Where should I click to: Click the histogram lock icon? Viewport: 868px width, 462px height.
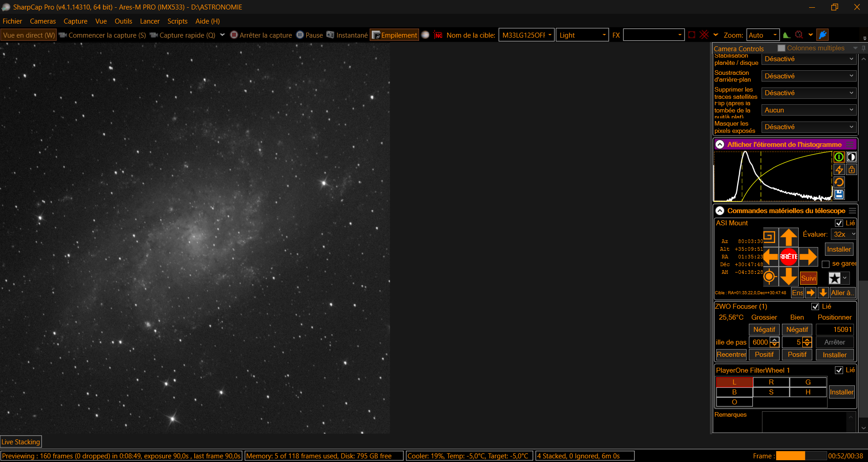pyautogui.click(x=852, y=170)
